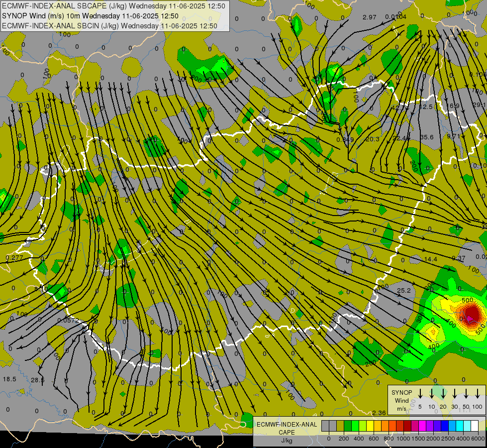Click the '600' tick label in CAPE legend
The width and height of the screenshot is (487, 448).
coord(374,439)
